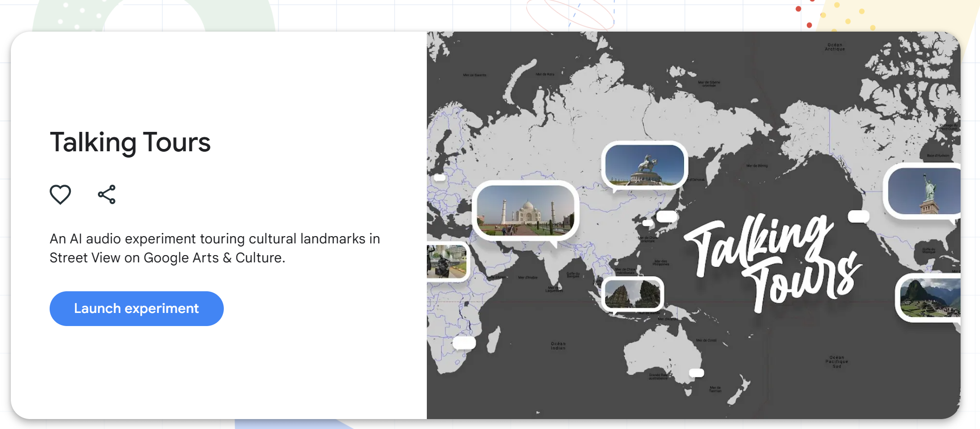Select the temple photo bubble over Indonesia

[x=632, y=294]
